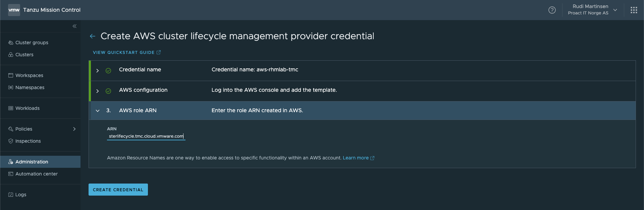
Task: Click the Create Credential button
Action: click(118, 190)
